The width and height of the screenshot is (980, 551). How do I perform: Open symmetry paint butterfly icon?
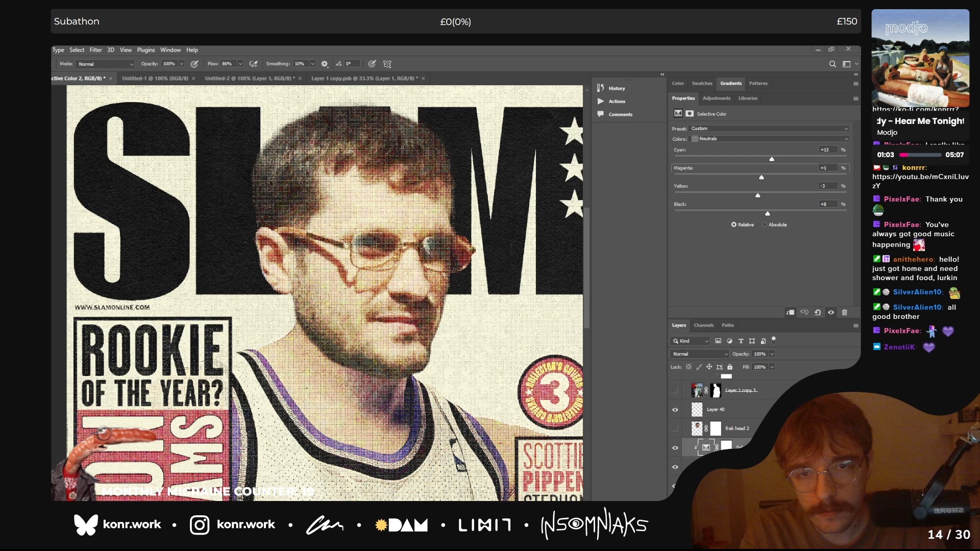pos(387,64)
